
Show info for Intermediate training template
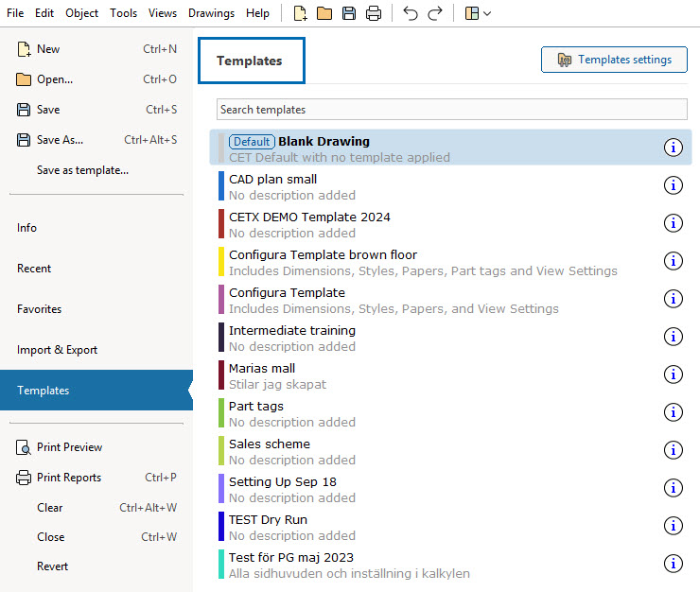click(x=674, y=337)
